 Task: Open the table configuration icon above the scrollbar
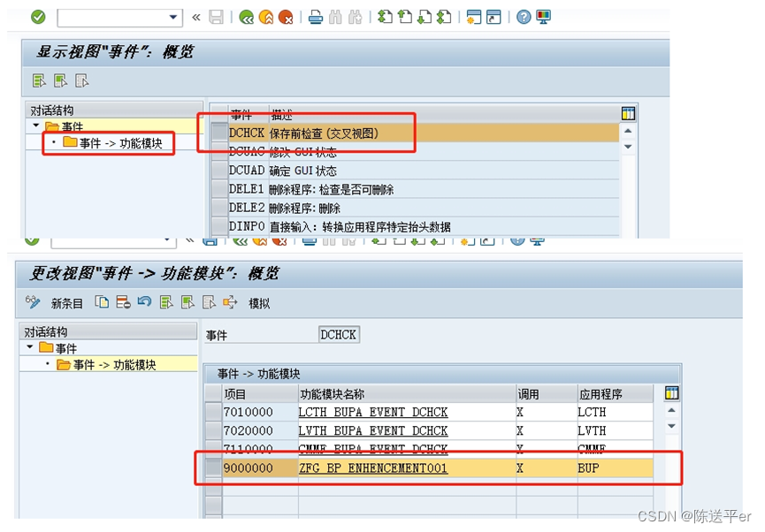(x=671, y=393)
